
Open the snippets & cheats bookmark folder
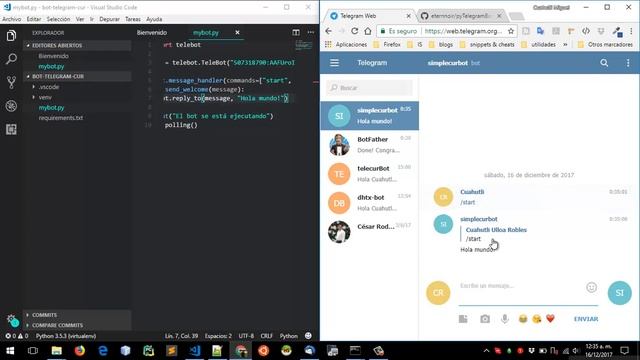(x=487, y=44)
